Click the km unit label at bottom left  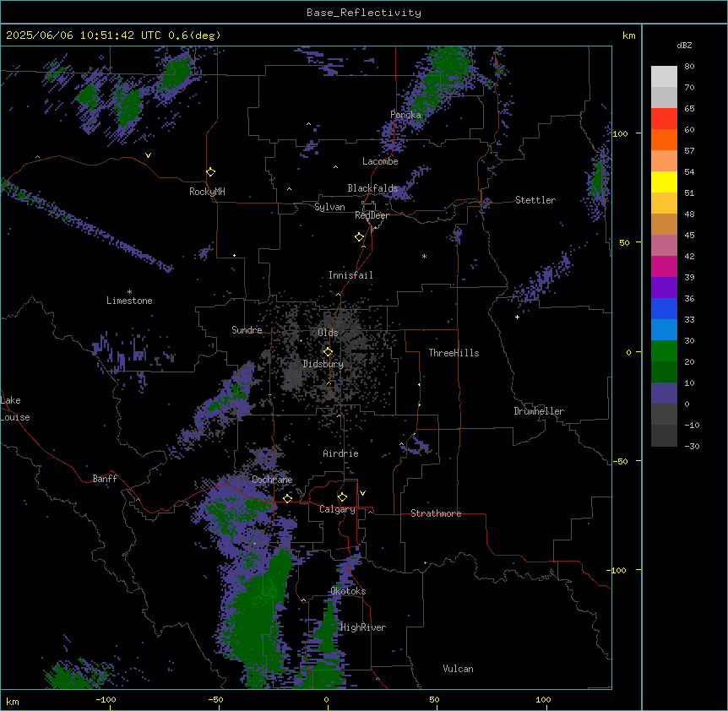(13, 702)
